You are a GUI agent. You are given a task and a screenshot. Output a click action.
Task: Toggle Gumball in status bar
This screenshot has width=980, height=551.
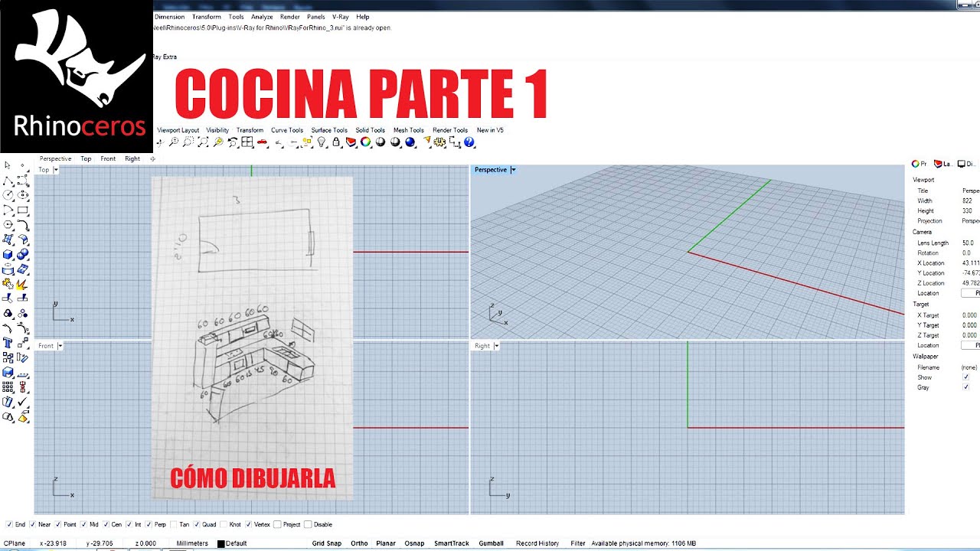click(x=491, y=543)
